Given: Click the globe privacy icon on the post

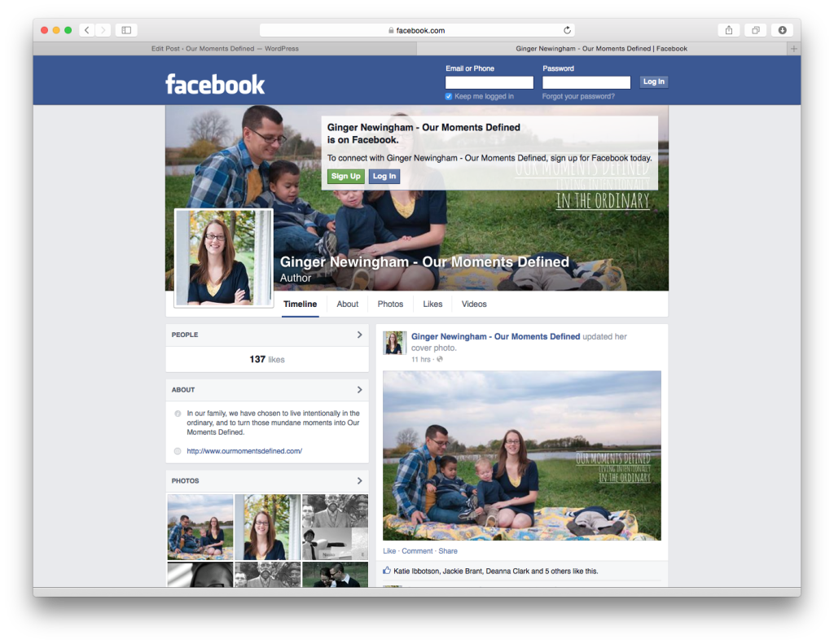Looking at the screenshot, I should (440, 360).
